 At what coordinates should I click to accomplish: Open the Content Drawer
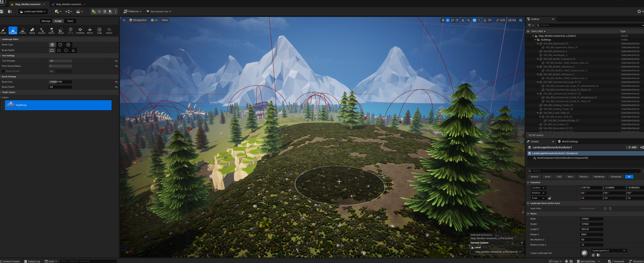[11, 261]
